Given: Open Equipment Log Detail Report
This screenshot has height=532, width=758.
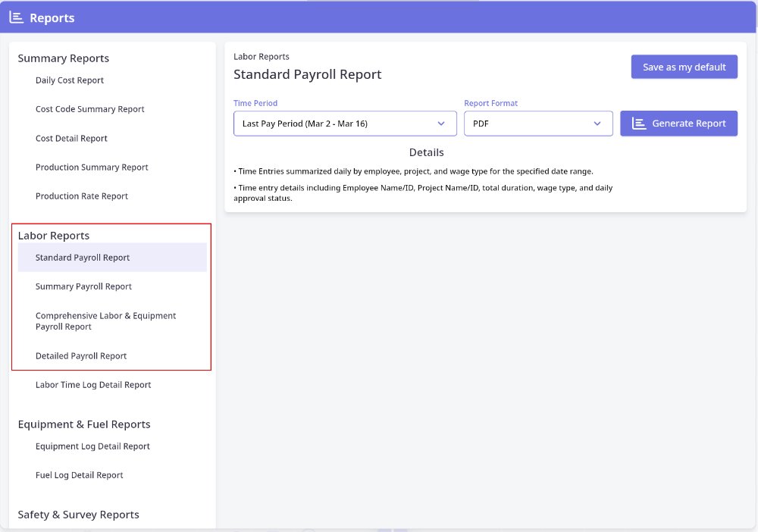Looking at the screenshot, I should click(92, 446).
